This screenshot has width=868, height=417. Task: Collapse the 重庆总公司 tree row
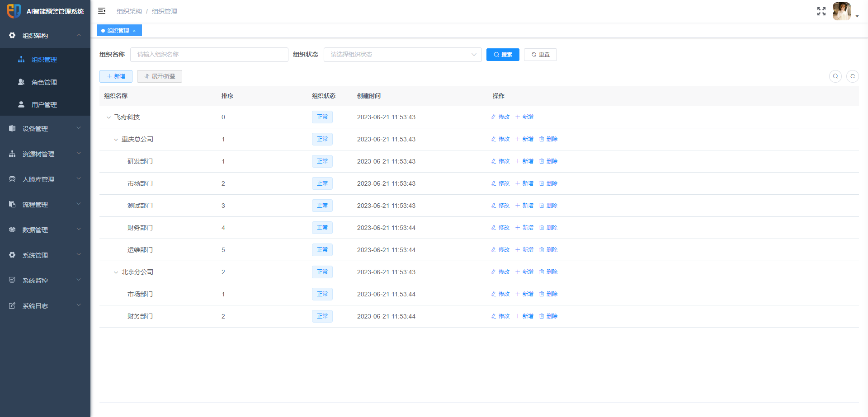tap(116, 140)
